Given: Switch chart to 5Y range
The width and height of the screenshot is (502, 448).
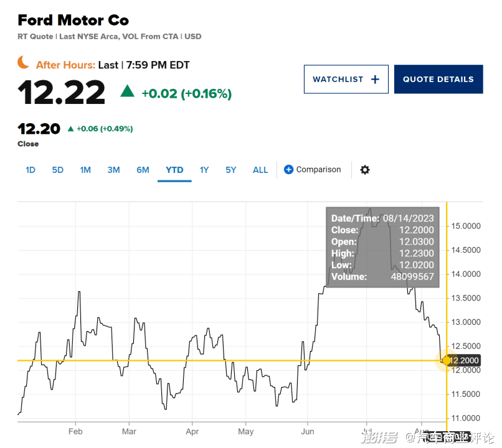Looking at the screenshot, I should (231, 170).
